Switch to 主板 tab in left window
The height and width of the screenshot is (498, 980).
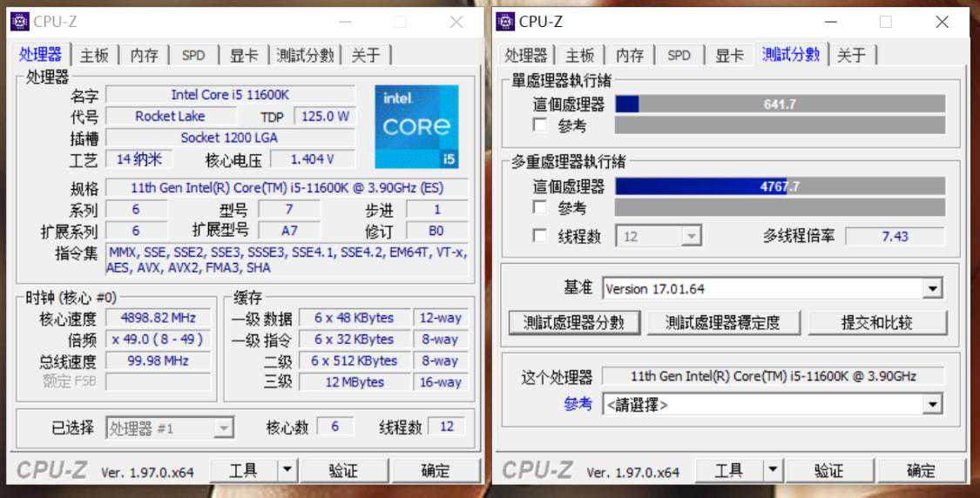pos(94,55)
